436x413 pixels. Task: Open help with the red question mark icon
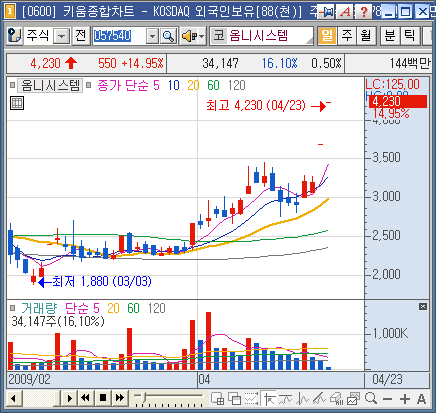364,12
